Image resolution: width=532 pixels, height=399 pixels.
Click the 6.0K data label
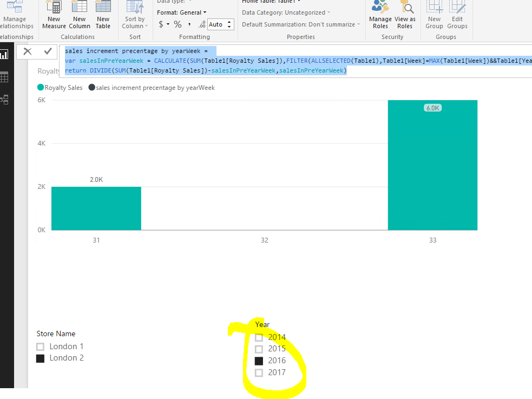(432, 108)
